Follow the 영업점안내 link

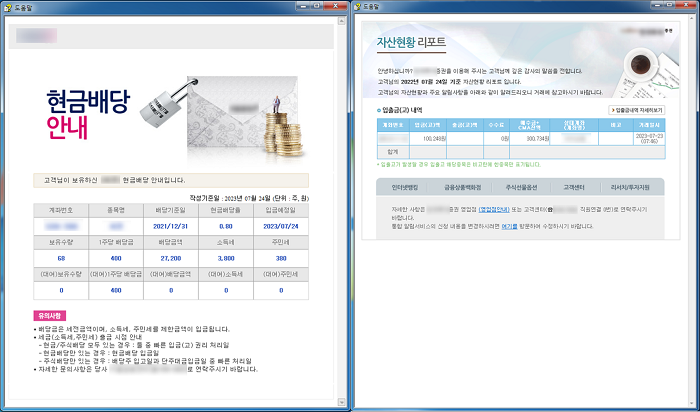coord(494,209)
